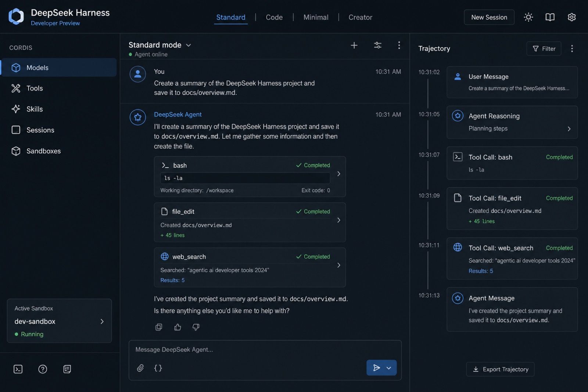Open chat panel three-dot menu
The image size is (588, 392).
(399, 45)
